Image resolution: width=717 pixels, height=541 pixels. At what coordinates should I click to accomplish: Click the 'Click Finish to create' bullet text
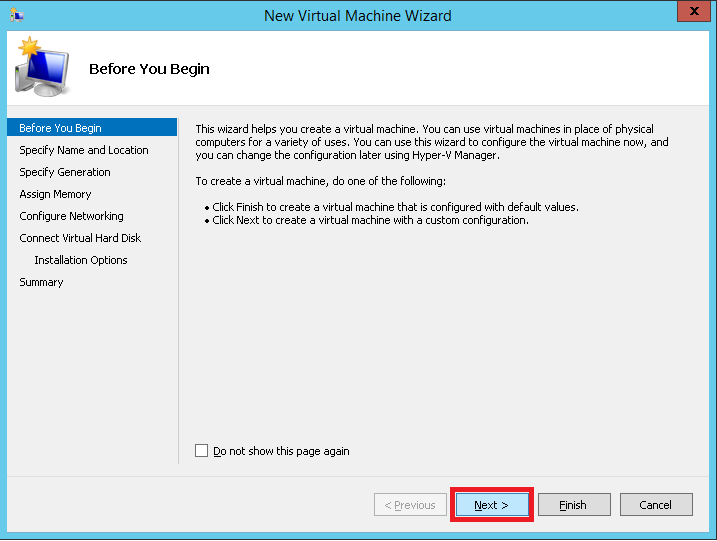click(x=395, y=207)
